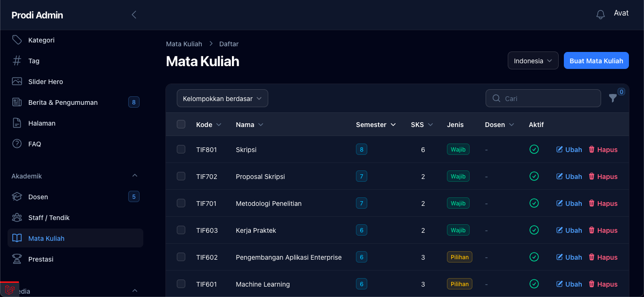Collapse the Akademik sidebar group
The width and height of the screenshot is (644, 297).
coord(135,176)
